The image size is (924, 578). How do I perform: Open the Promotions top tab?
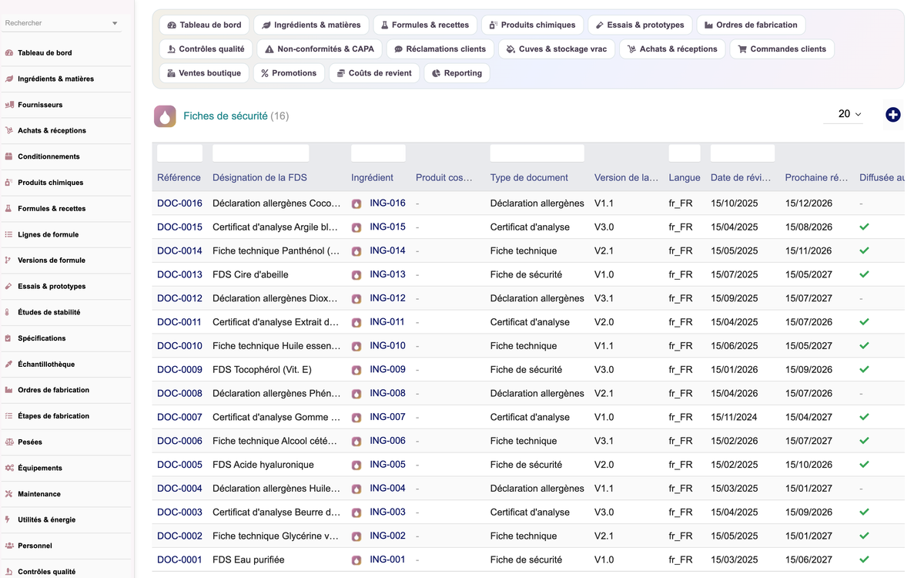289,73
